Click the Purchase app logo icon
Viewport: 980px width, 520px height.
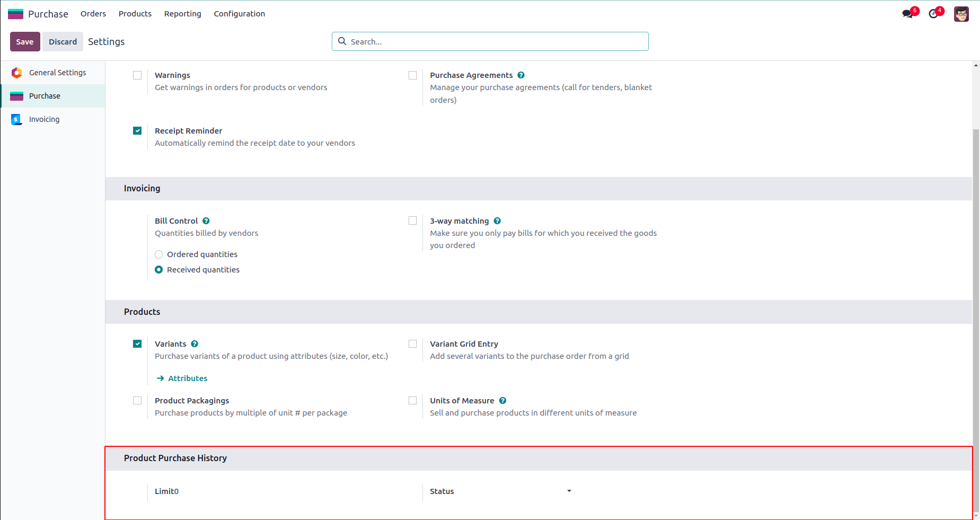15,14
